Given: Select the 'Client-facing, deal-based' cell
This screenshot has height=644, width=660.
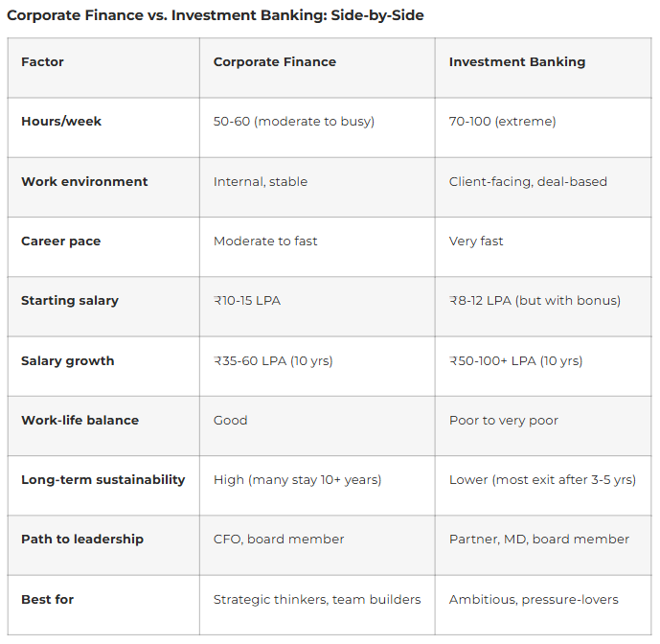Looking at the screenshot, I should (x=528, y=182).
